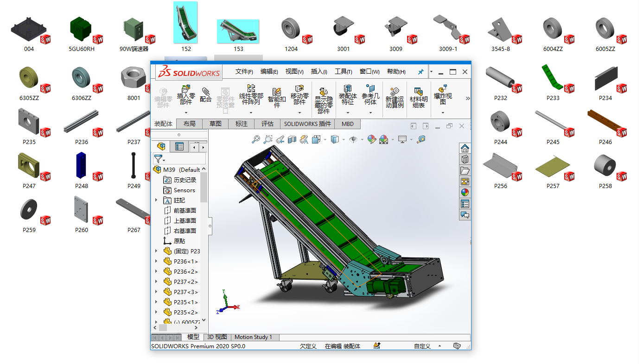Click the tree filter funnel field
Image resolution: width=643 pixels, height=364 pixels.
click(x=179, y=159)
